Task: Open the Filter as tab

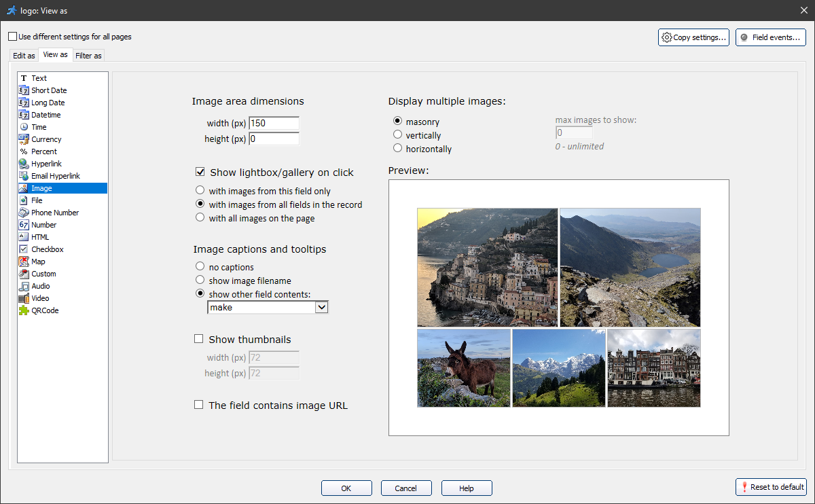Action: [88, 56]
